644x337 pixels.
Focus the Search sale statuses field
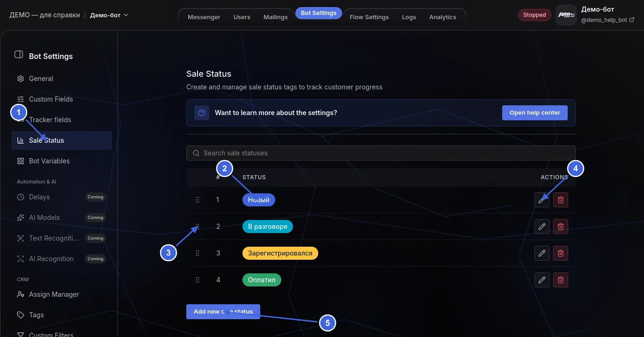(381, 153)
